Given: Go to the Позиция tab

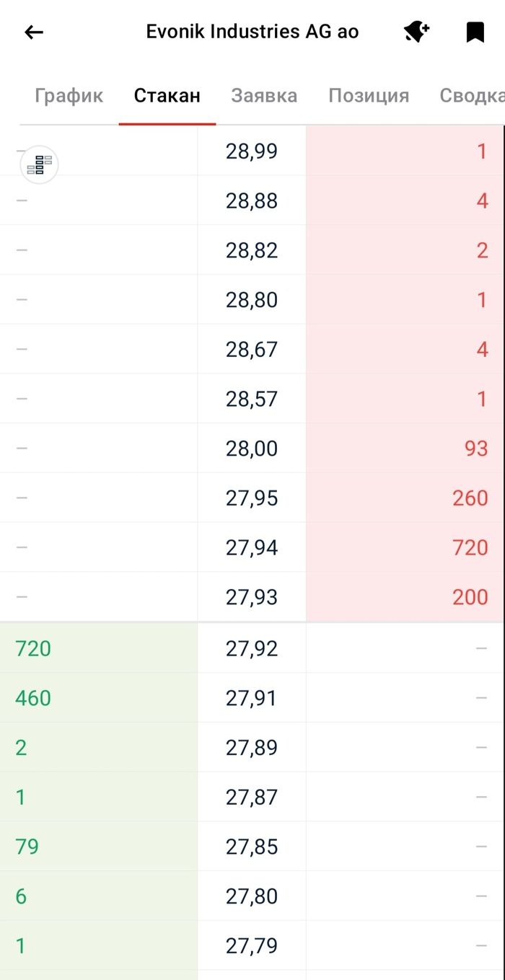Looking at the screenshot, I should [369, 96].
